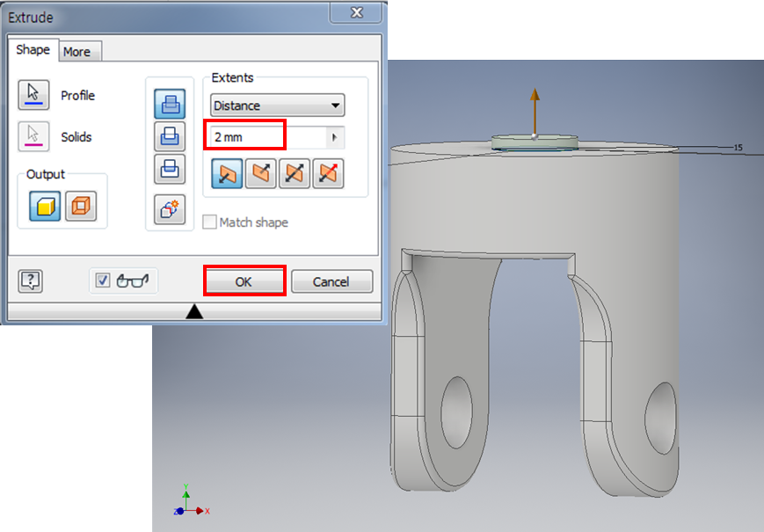Close the Extrude dialog

point(356,12)
